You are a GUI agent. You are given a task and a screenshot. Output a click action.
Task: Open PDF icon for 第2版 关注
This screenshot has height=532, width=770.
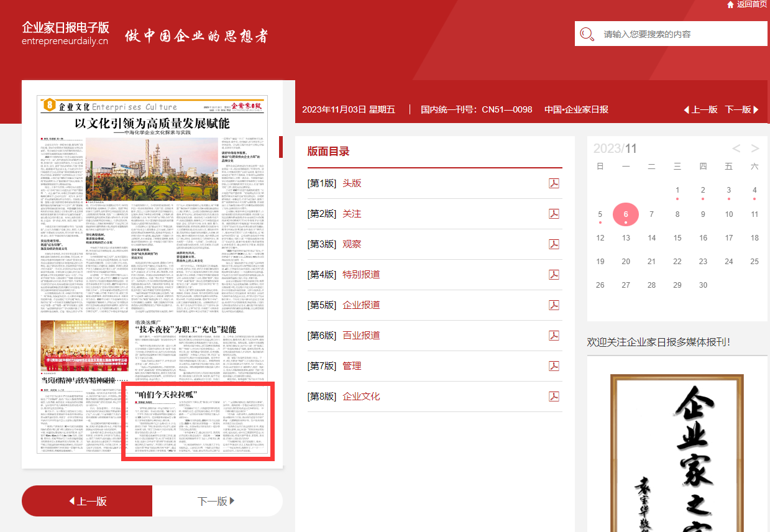[554, 214]
